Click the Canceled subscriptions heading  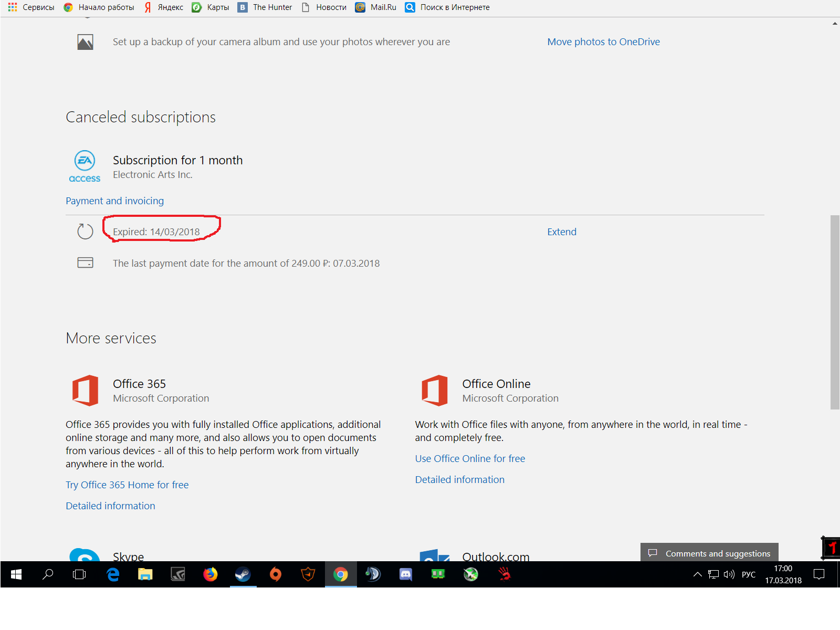point(141,117)
